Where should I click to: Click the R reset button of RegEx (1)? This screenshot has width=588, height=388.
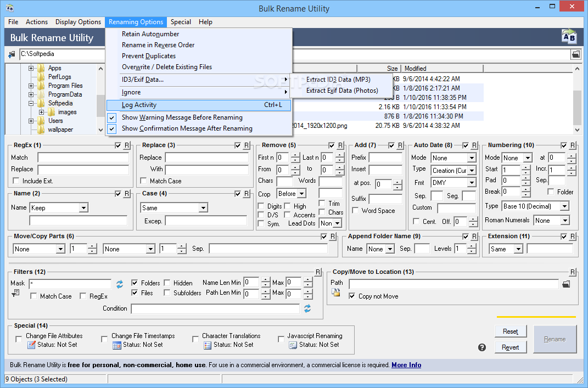[x=127, y=145]
